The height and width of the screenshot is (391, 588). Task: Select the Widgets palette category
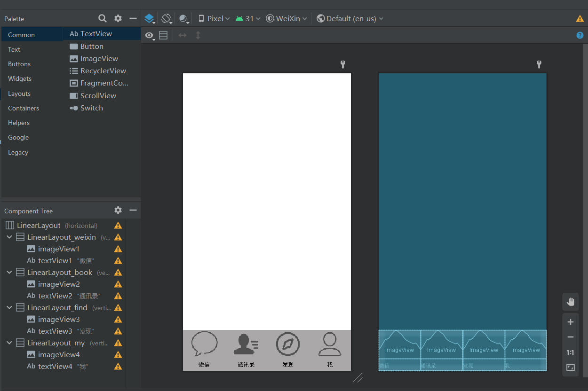pos(32,78)
